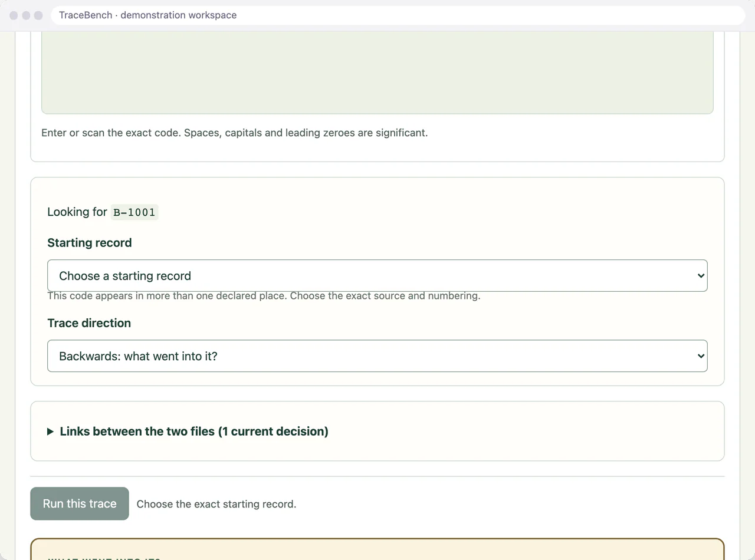Click the Run this trace button

point(80,503)
